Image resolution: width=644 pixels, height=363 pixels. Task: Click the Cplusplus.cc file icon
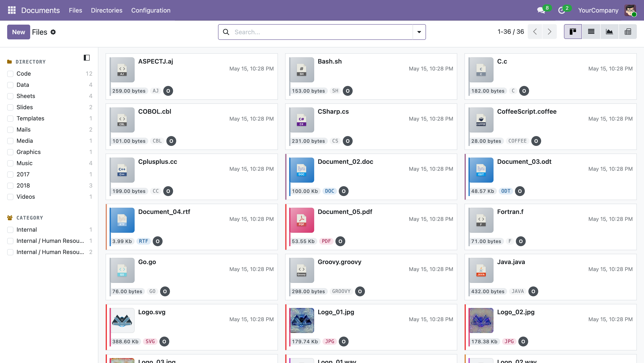(122, 170)
